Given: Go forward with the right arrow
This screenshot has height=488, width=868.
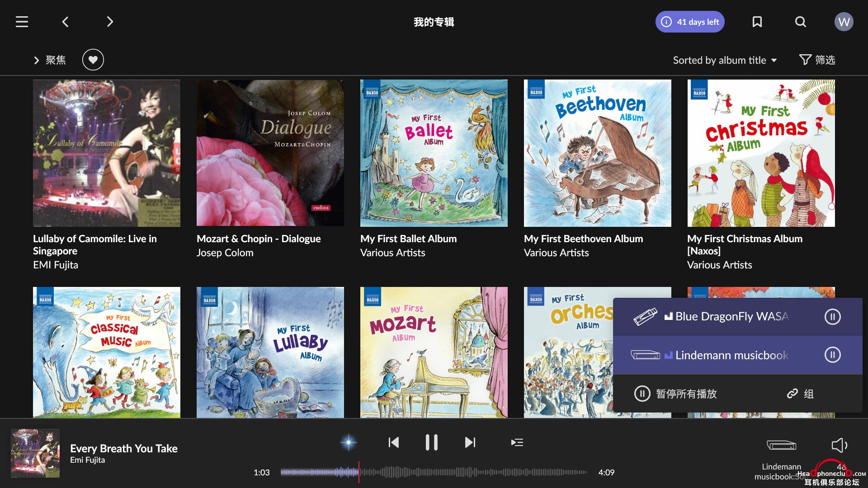Looking at the screenshot, I should point(109,22).
